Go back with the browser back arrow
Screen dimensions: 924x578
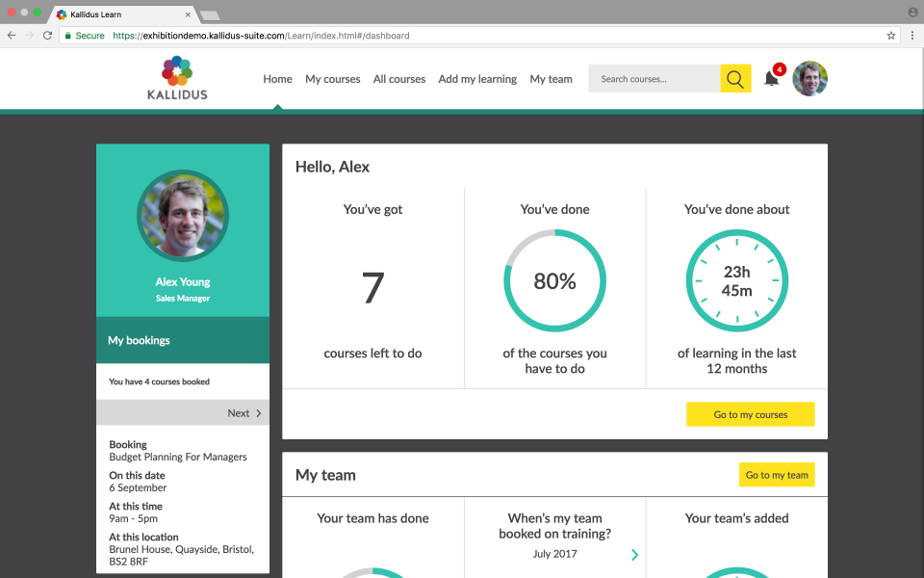pyautogui.click(x=12, y=36)
